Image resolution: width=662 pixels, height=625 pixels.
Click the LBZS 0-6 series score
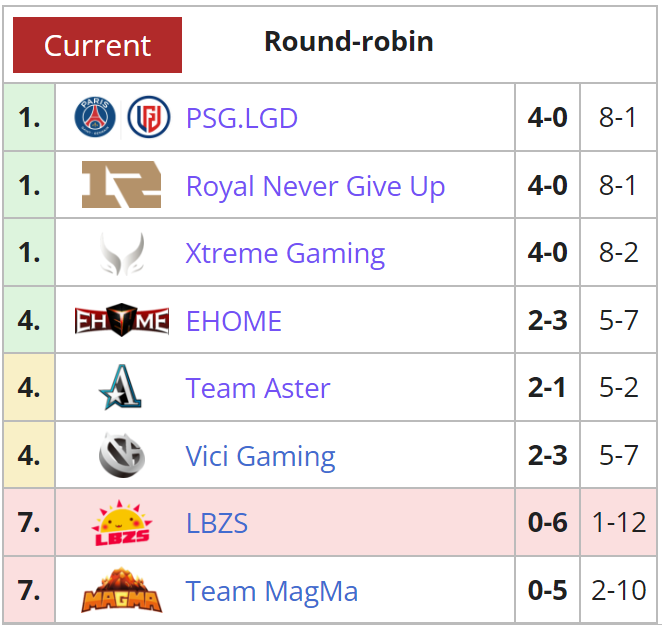[548, 522]
